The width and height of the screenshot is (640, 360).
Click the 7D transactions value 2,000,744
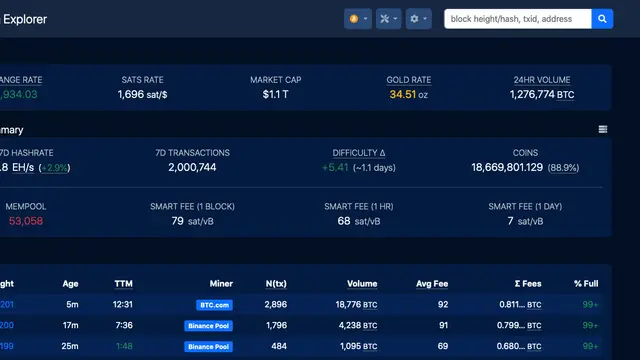coord(192,167)
